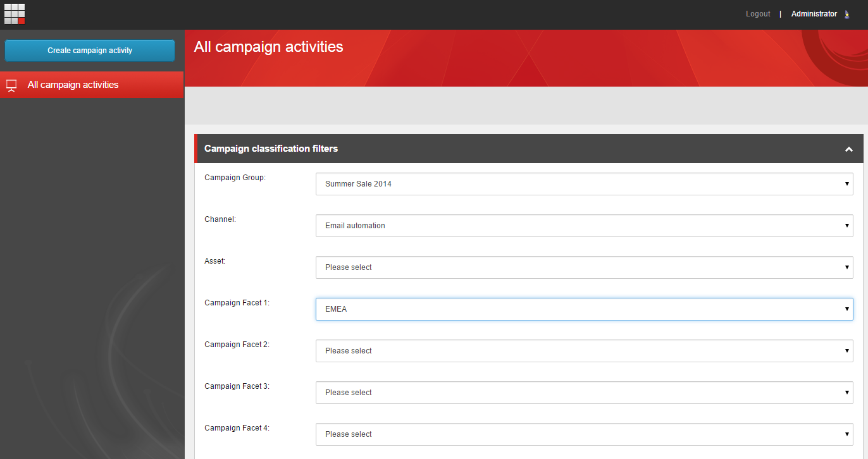
Task: Click the Administrator user avatar icon
Action: [x=847, y=14]
